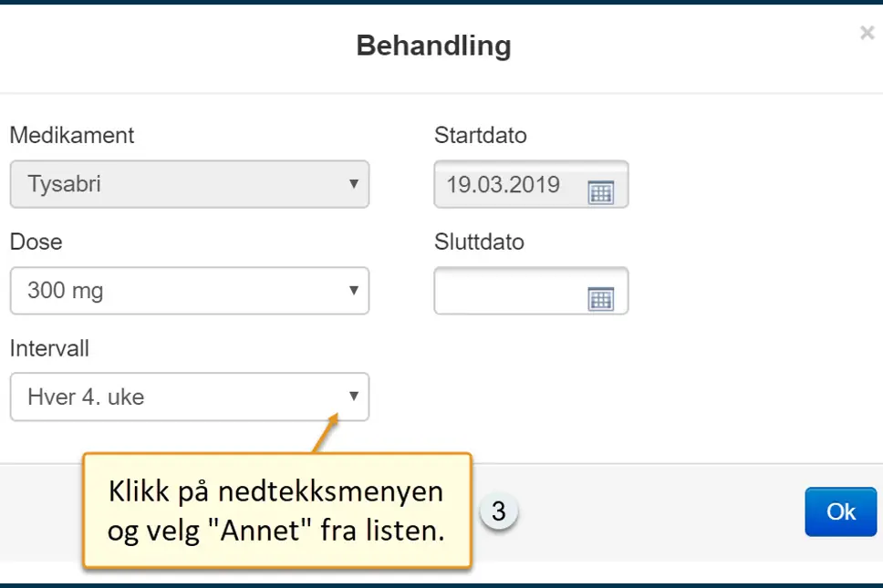The height and width of the screenshot is (588, 883).
Task: Click the arrow on the Dose dropdown
Action: (354, 291)
